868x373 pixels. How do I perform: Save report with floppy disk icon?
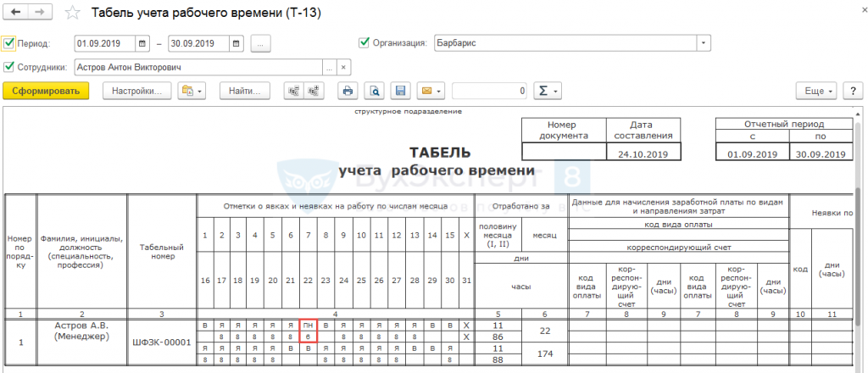click(x=401, y=92)
